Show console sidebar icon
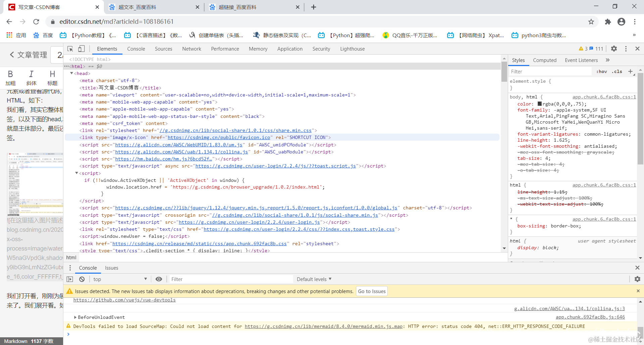 [70, 279]
